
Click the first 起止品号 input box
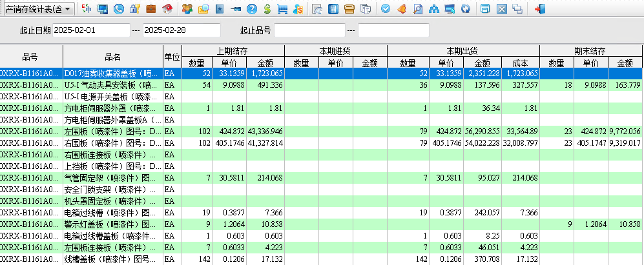309,30
